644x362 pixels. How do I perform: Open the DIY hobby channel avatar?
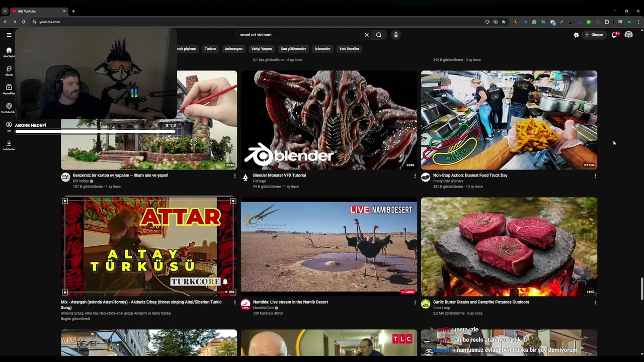click(65, 177)
